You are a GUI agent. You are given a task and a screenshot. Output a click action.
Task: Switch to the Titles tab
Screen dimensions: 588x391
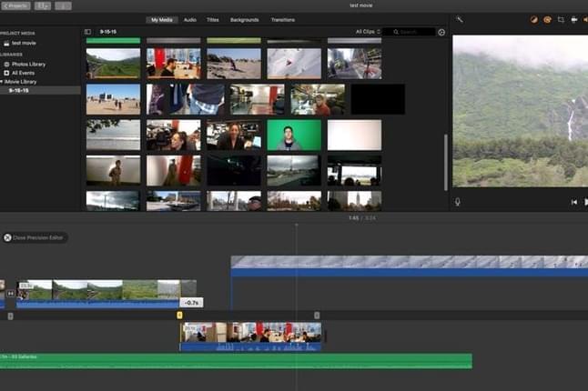(x=213, y=20)
